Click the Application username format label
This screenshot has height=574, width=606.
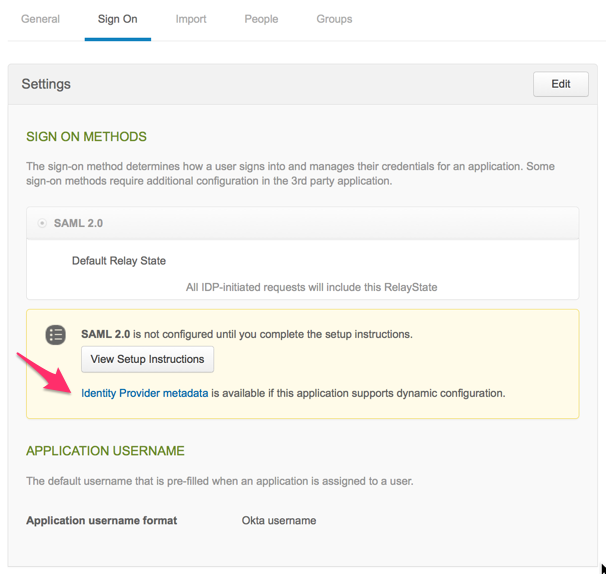(x=102, y=521)
